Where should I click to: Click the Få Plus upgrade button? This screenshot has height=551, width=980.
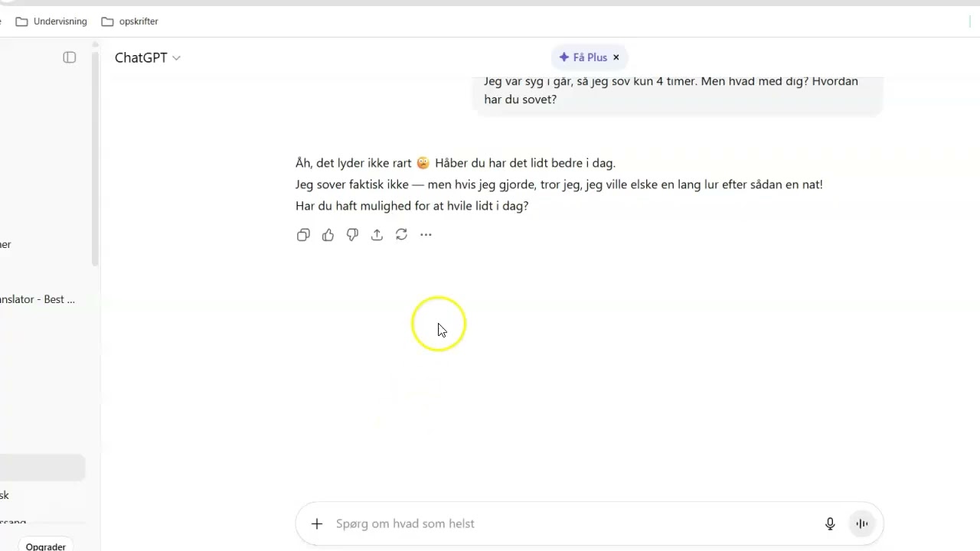click(583, 57)
